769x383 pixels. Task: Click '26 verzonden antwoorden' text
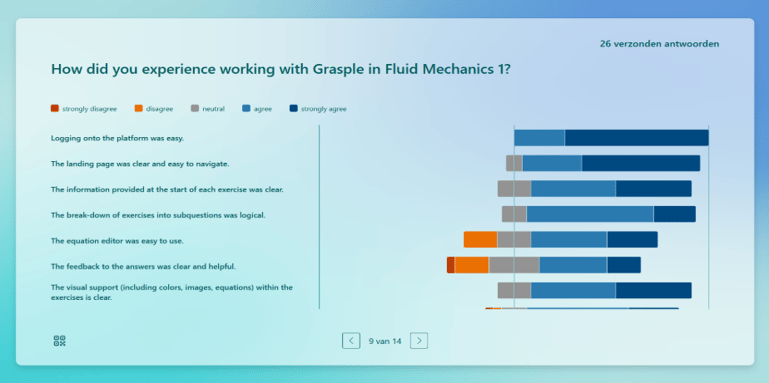tap(659, 44)
